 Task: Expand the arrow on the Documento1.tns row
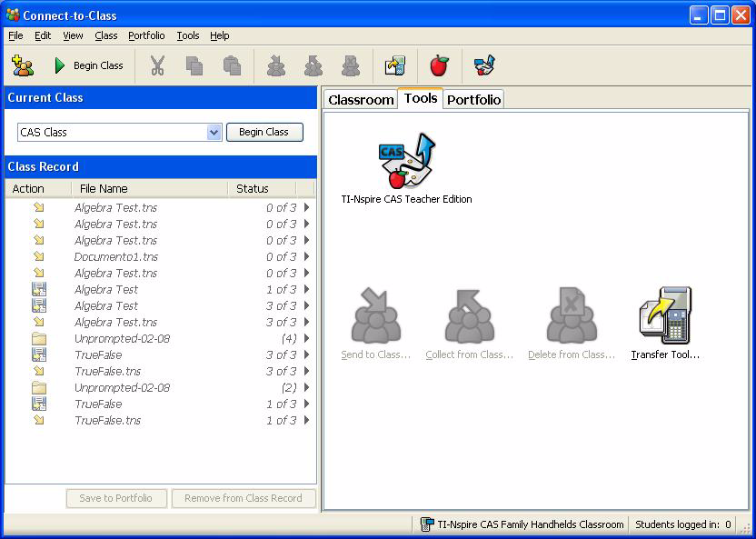click(x=306, y=256)
